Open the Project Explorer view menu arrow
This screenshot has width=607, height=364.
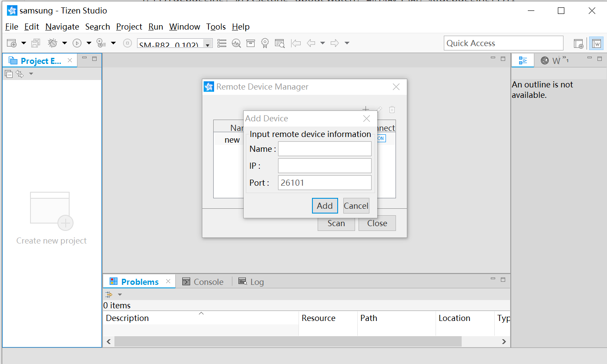click(x=31, y=74)
